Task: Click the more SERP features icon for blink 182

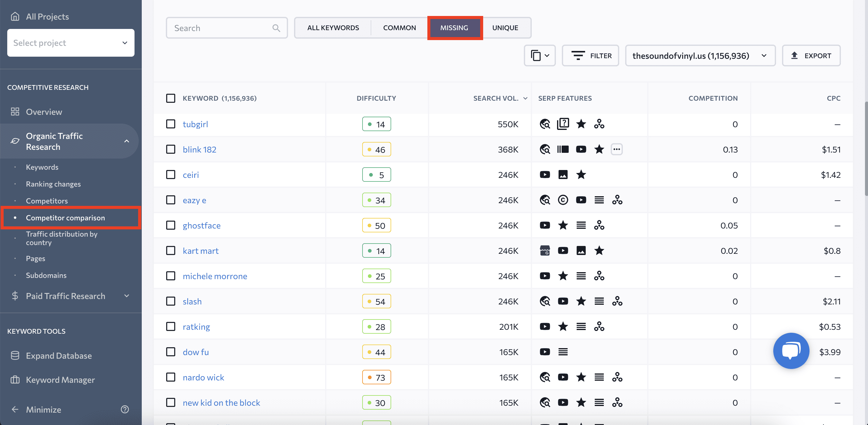Action: pyautogui.click(x=617, y=149)
